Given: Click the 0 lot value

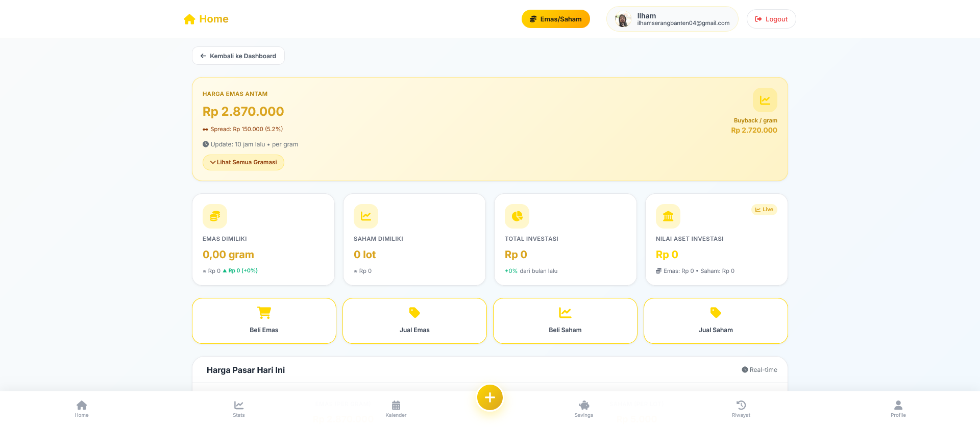Looking at the screenshot, I should (x=364, y=255).
